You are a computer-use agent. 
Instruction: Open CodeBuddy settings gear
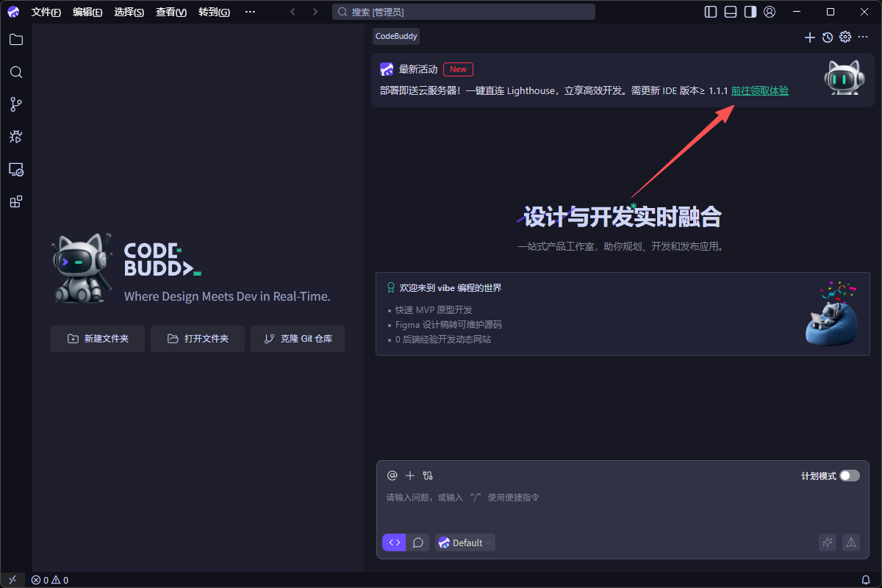(x=845, y=37)
